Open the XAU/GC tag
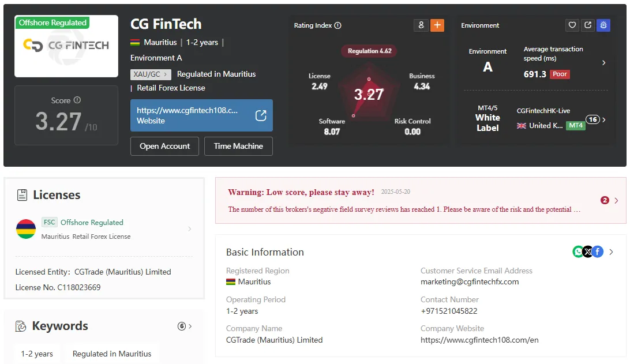 pyautogui.click(x=151, y=74)
